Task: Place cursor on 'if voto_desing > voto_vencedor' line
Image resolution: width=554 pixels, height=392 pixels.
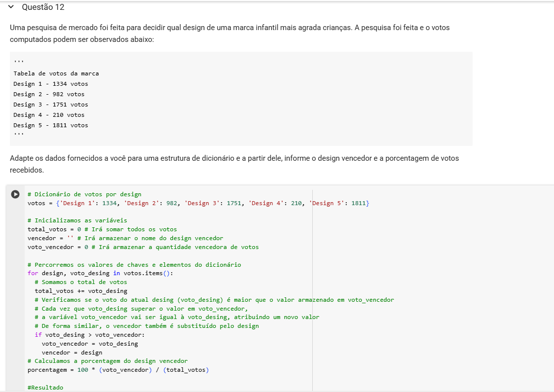Action: [89, 335]
